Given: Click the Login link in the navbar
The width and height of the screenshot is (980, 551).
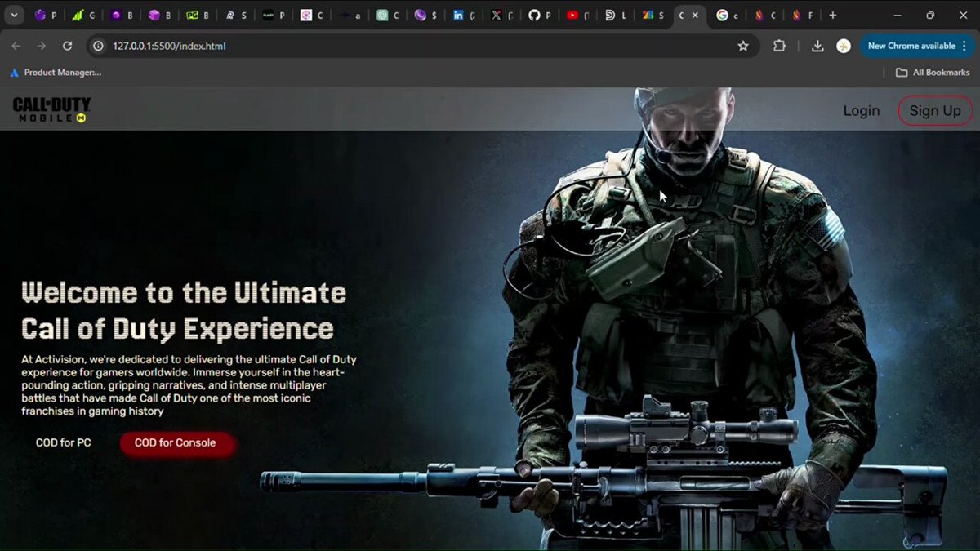Looking at the screenshot, I should click(x=862, y=111).
